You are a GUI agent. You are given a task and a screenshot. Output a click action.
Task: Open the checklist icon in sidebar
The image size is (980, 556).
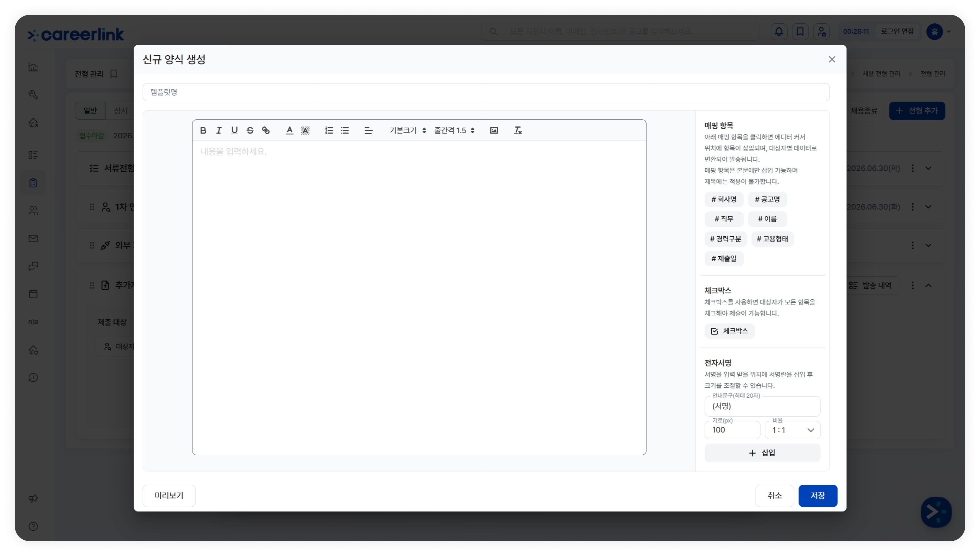[33, 155]
